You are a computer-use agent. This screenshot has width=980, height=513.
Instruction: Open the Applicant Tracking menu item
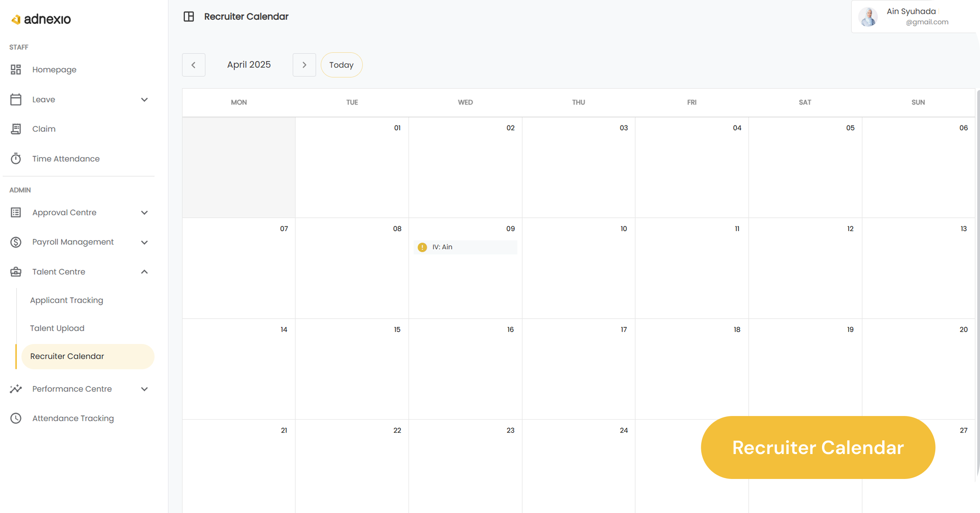tap(67, 300)
